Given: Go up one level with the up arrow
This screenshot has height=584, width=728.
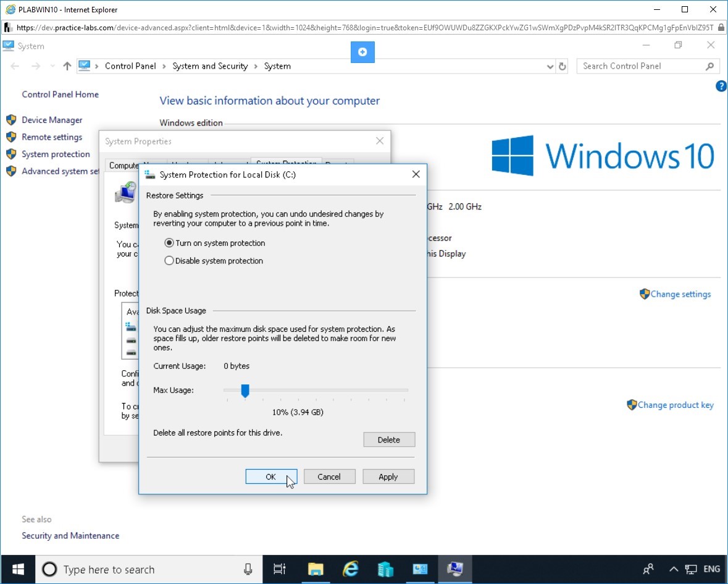Looking at the screenshot, I should tap(67, 66).
